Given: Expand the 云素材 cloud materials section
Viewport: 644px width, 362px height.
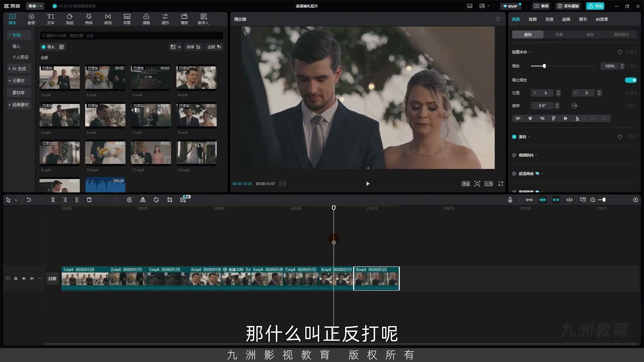Looking at the screenshot, I should pyautogui.click(x=19, y=80).
